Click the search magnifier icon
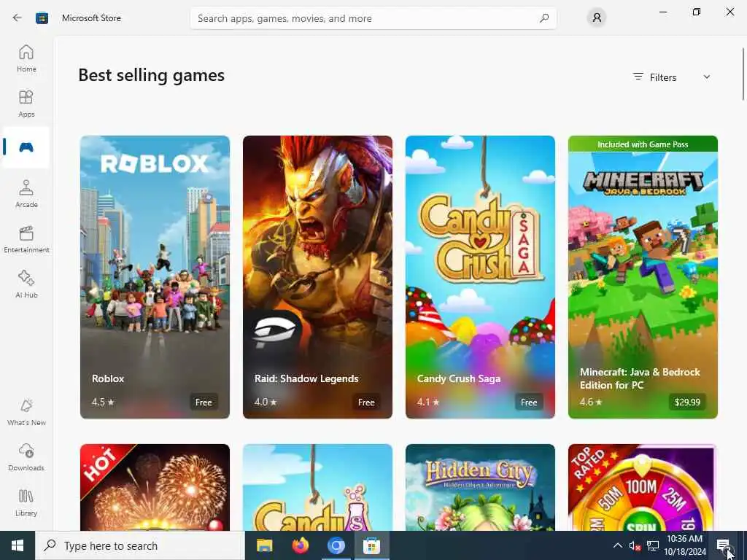Screen dimensions: 747x560 click(544, 18)
